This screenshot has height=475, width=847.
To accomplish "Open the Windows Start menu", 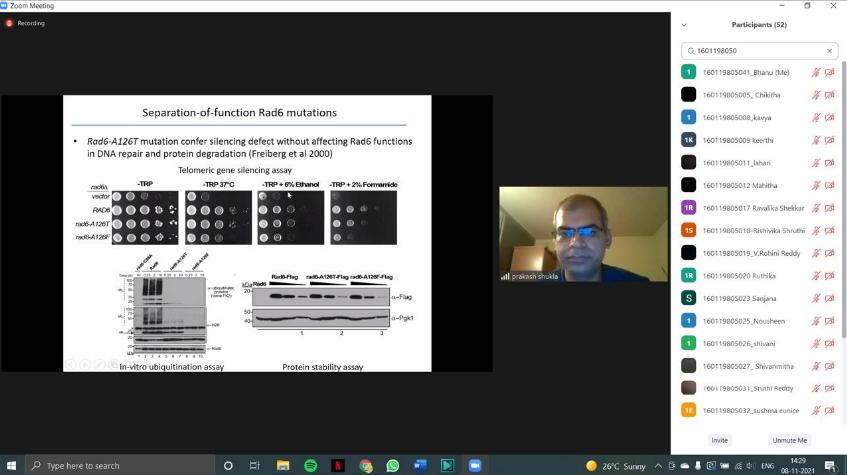I will [x=11, y=465].
